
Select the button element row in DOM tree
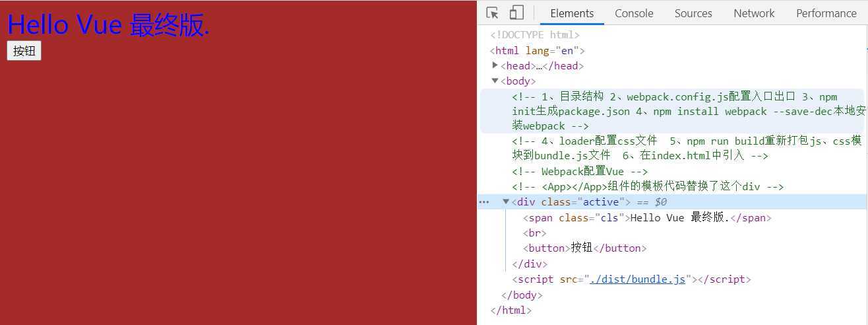pos(584,248)
